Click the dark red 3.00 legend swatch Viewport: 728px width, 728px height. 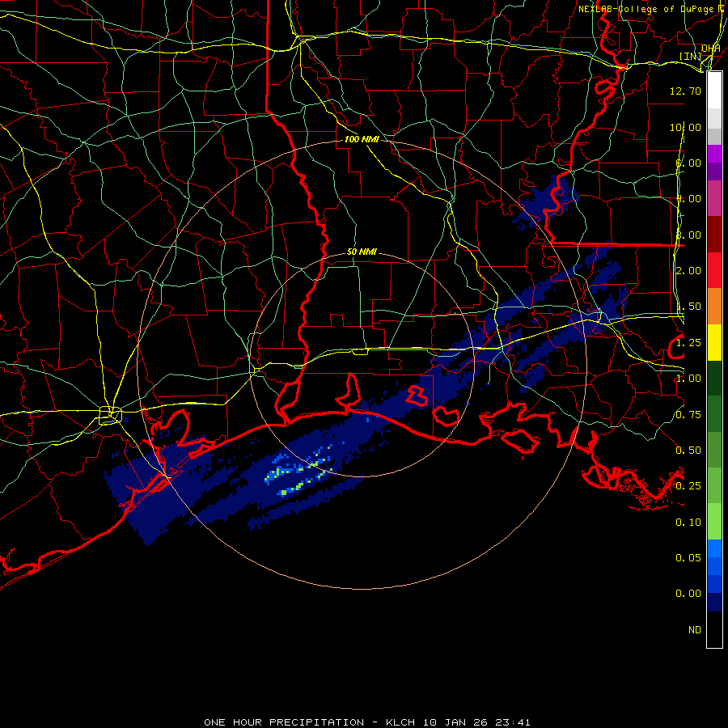714,235
